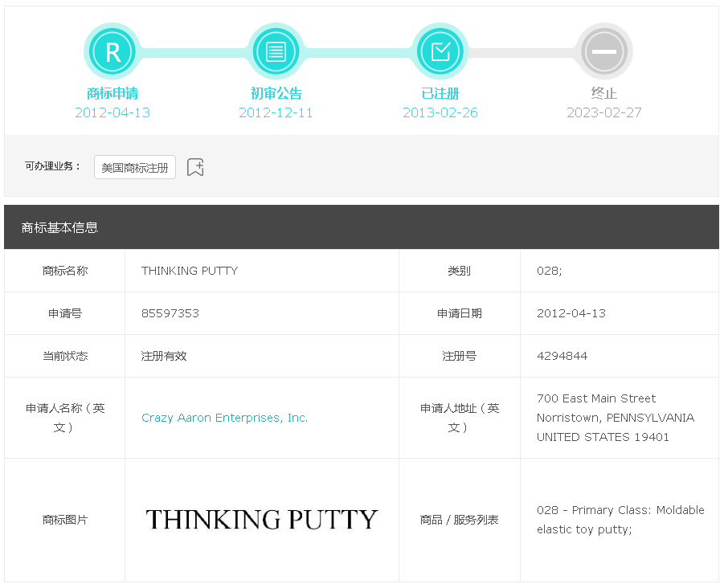Select the 终止 stage label

[604, 94]
